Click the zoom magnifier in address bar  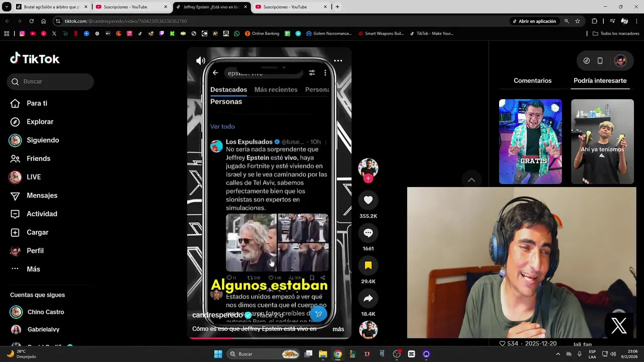[x=567, y=21]
